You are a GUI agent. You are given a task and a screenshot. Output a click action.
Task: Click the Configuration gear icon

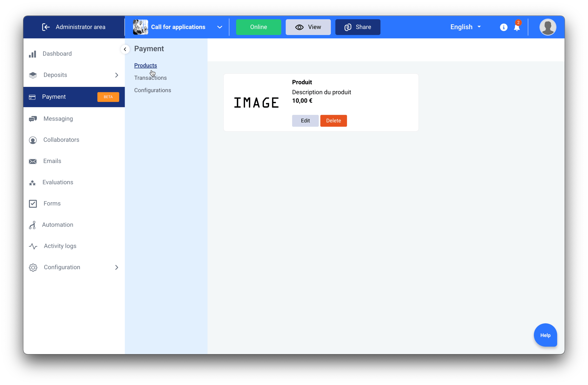[33, 267]
